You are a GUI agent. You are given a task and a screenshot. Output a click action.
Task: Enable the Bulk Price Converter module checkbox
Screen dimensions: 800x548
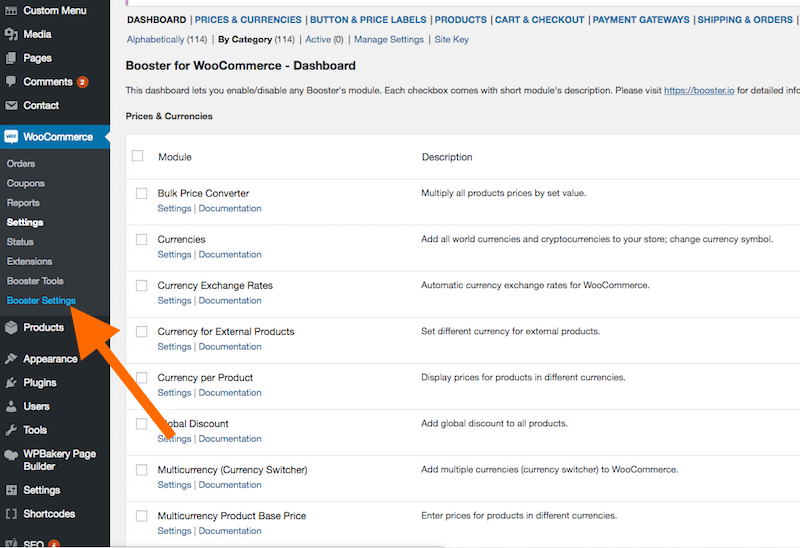click(x=141, y=193)
